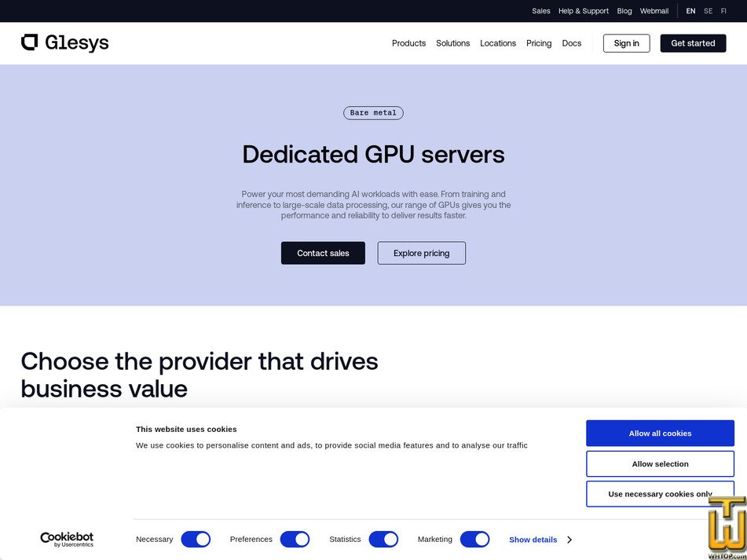Go to Locations in the navigation
Image resolution: width=747 pixels, height=560 pixels.
tap(498, 43)
